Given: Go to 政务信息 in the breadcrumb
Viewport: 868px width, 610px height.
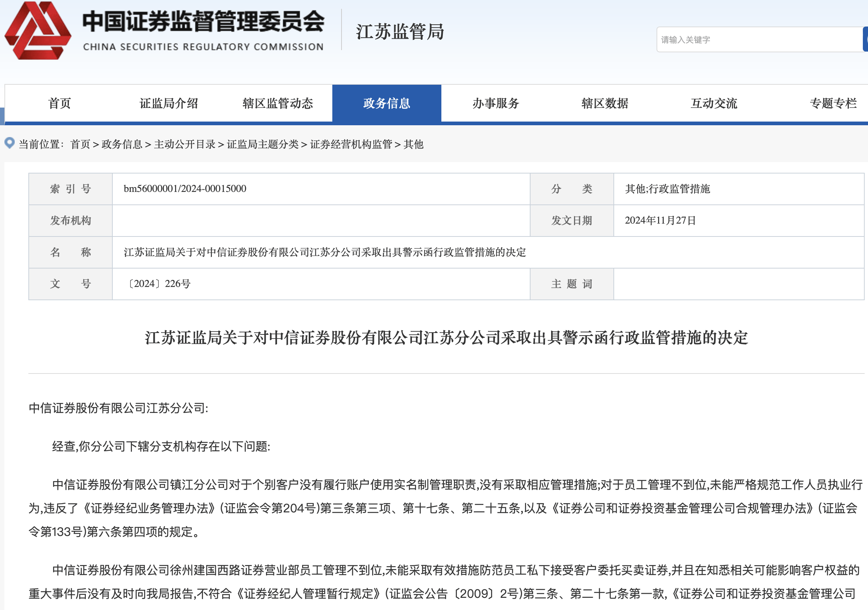Looking at the screenshot, I should click(x=122, y=144).
